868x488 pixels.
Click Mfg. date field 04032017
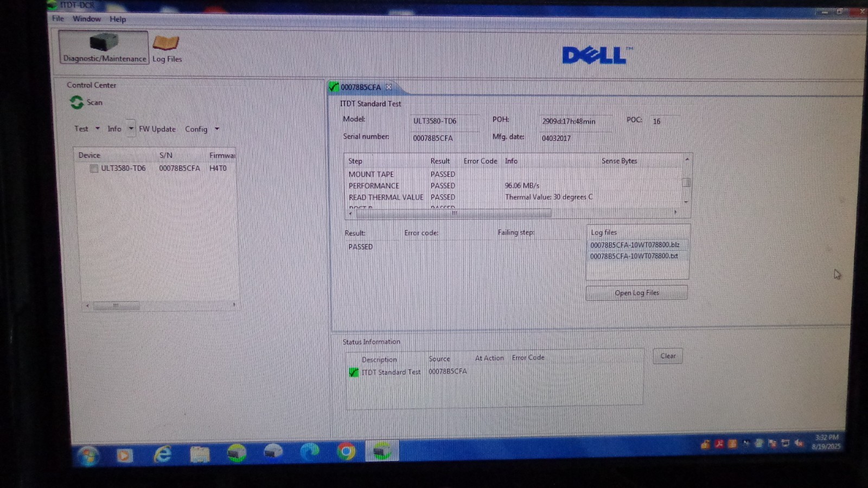click(576, 138)
